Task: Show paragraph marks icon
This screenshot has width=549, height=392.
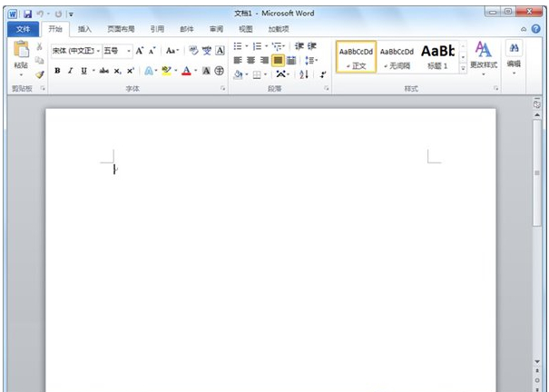Action: click(x=323, y=74)
